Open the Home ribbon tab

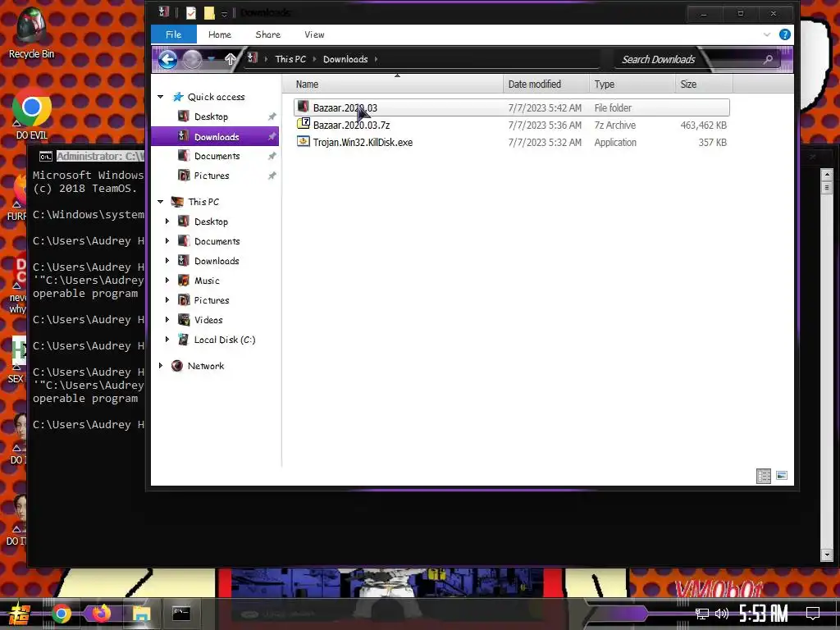click(x=220, y=34)
